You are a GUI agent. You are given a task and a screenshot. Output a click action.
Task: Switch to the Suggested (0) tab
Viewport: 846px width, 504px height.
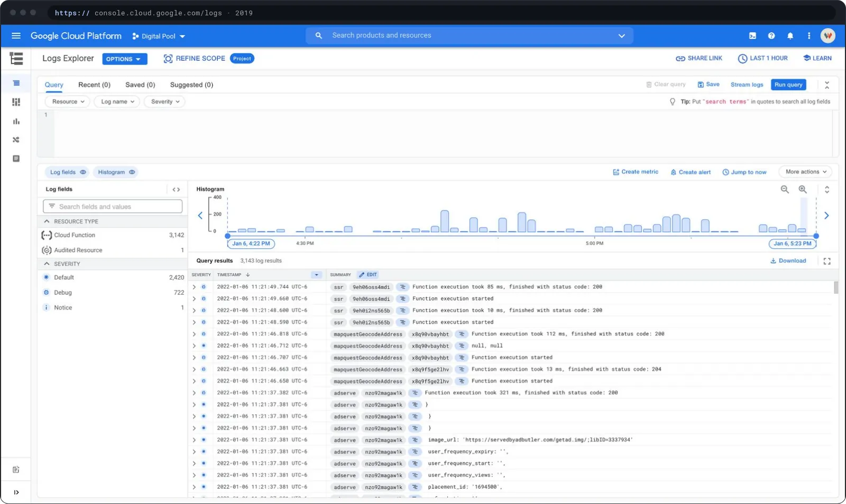[191, 85]
